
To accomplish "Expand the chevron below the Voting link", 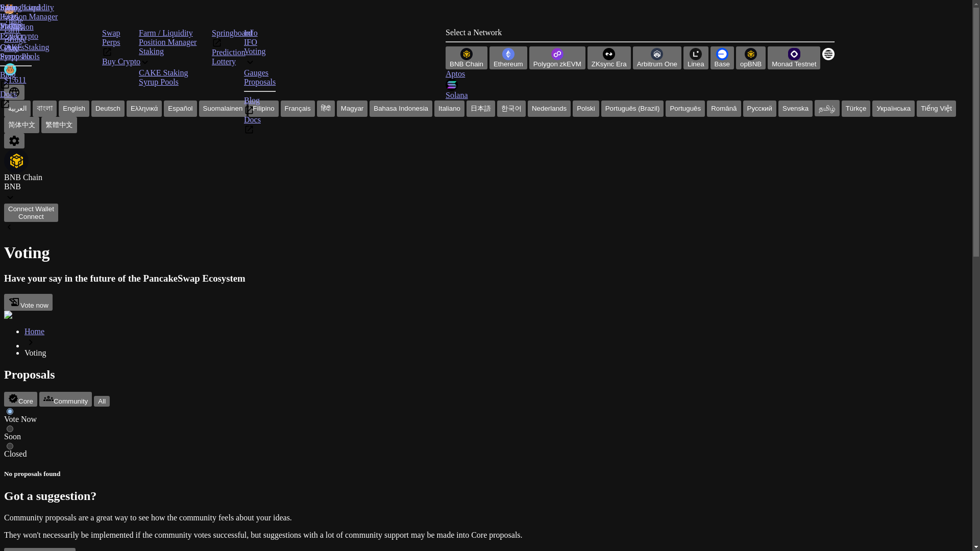I will pos(250,62).
